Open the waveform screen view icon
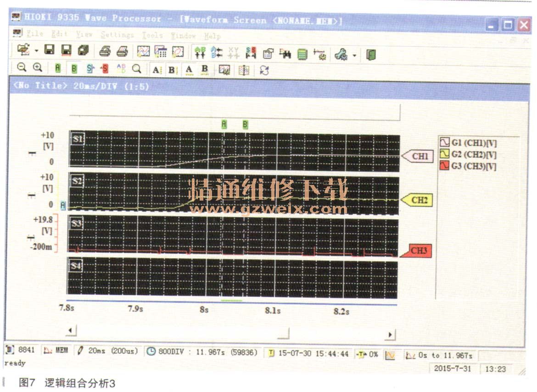The image size is (537, 392). [143, 51]
